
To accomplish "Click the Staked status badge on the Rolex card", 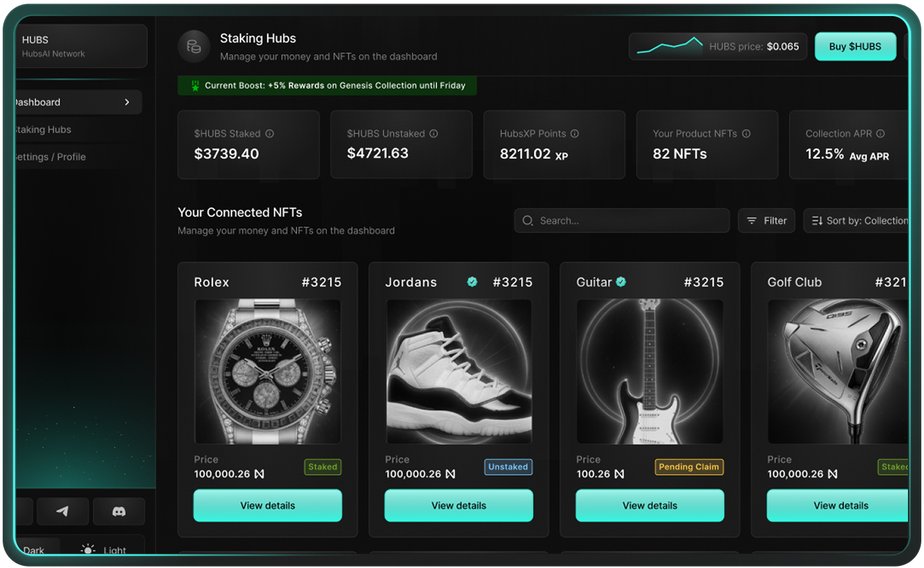I will coord(323,467).
